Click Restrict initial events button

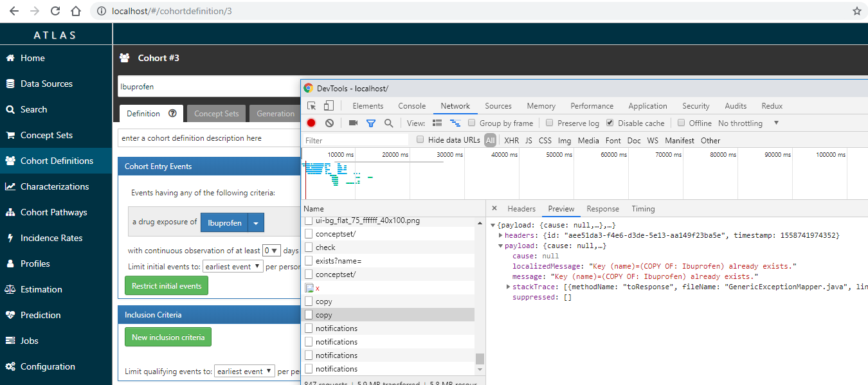tap(167, 286)
